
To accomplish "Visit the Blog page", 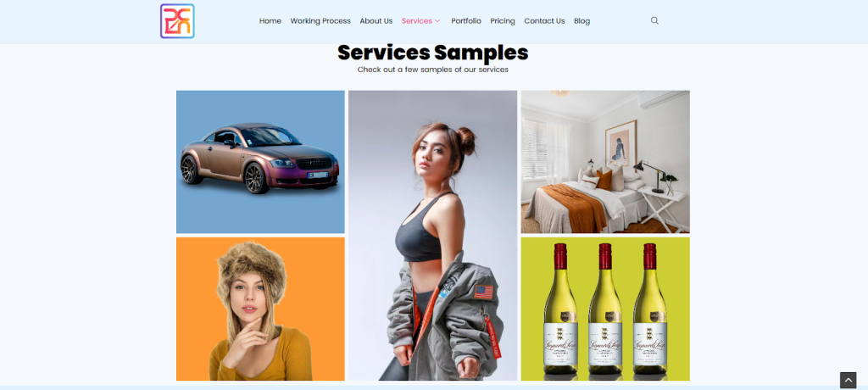I will 581,21.
